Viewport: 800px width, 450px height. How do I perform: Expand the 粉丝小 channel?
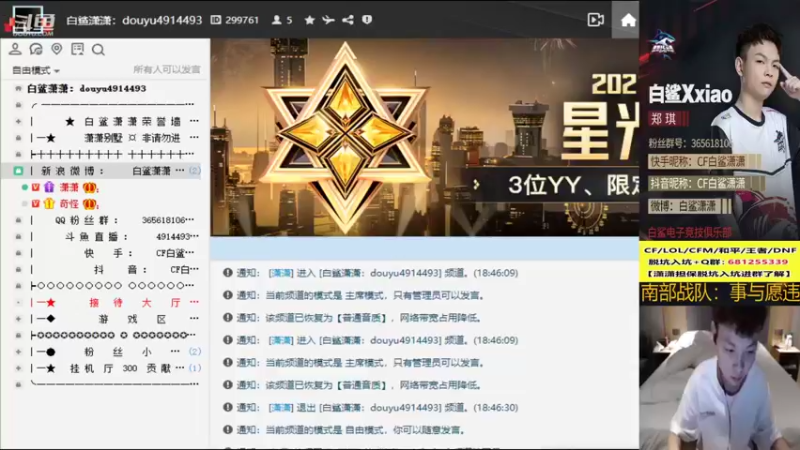click(18, 352)
